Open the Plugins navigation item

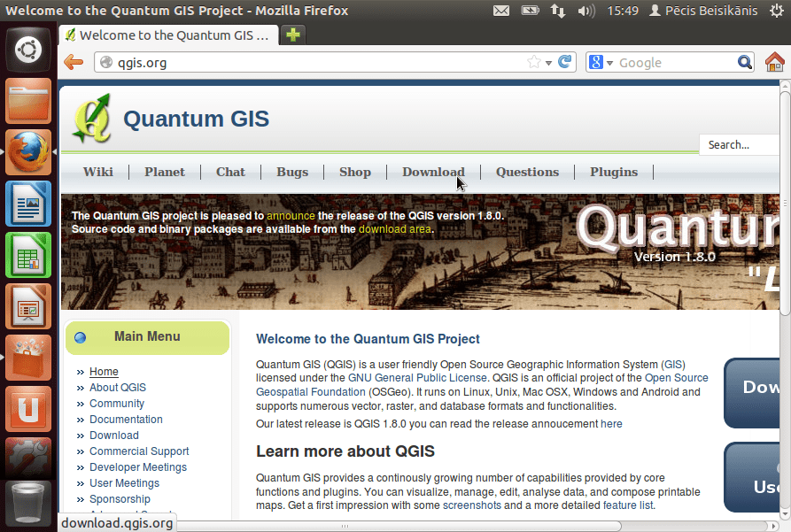(614, 172)
